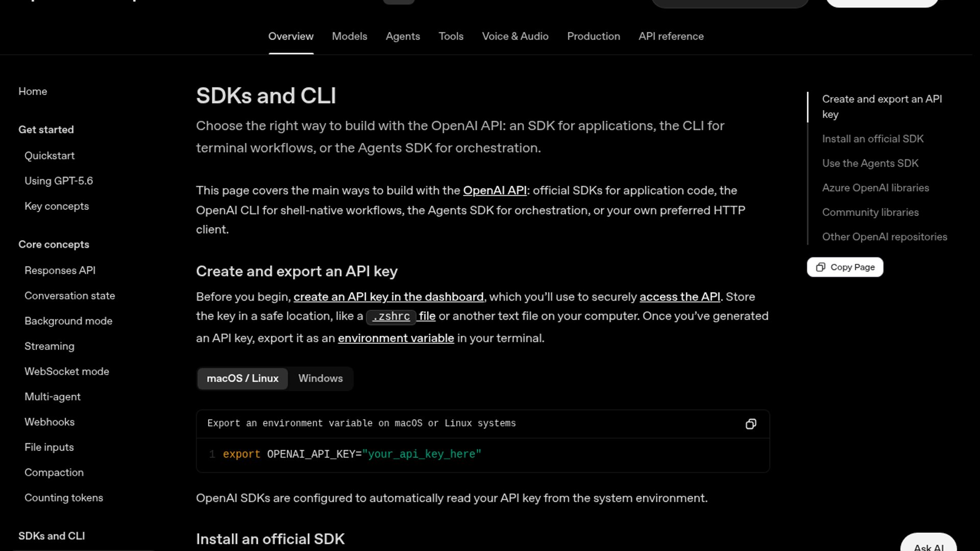Click the 'Core concepts' sidebar heading
This screenshot has height=551, width=980.
(54, 244)
